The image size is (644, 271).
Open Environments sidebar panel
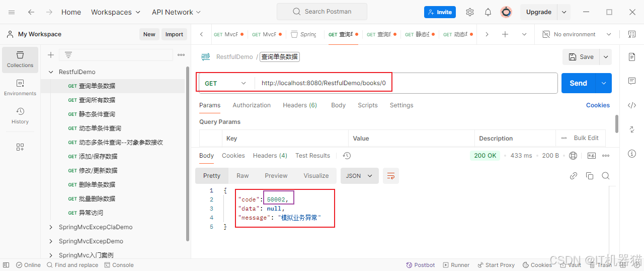[20, 88]
